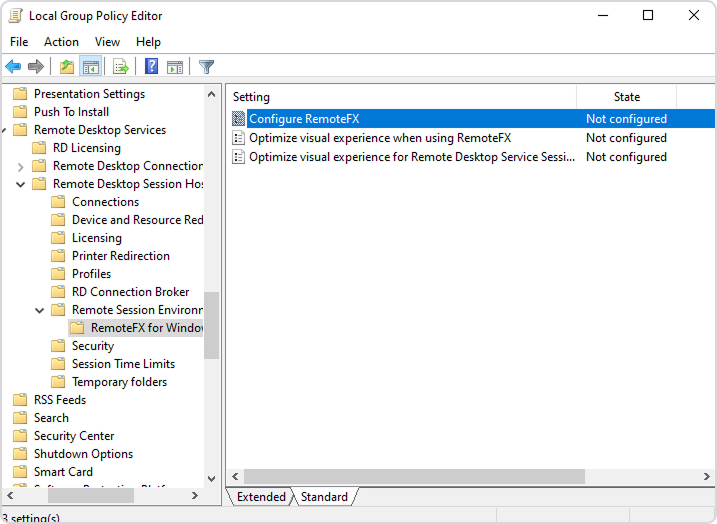The image size is (717, 524).
Task: Switch to the Standard tab
Action: click(324, 497)
